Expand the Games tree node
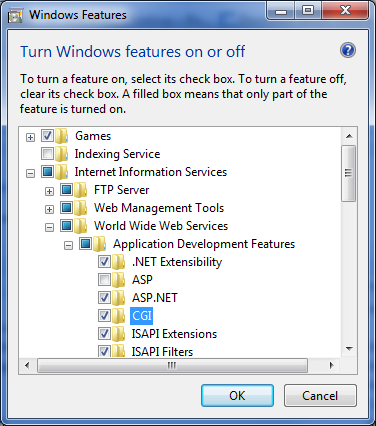Image resolution: width=376 pixels, height=426 pixels. click(30, 137)
